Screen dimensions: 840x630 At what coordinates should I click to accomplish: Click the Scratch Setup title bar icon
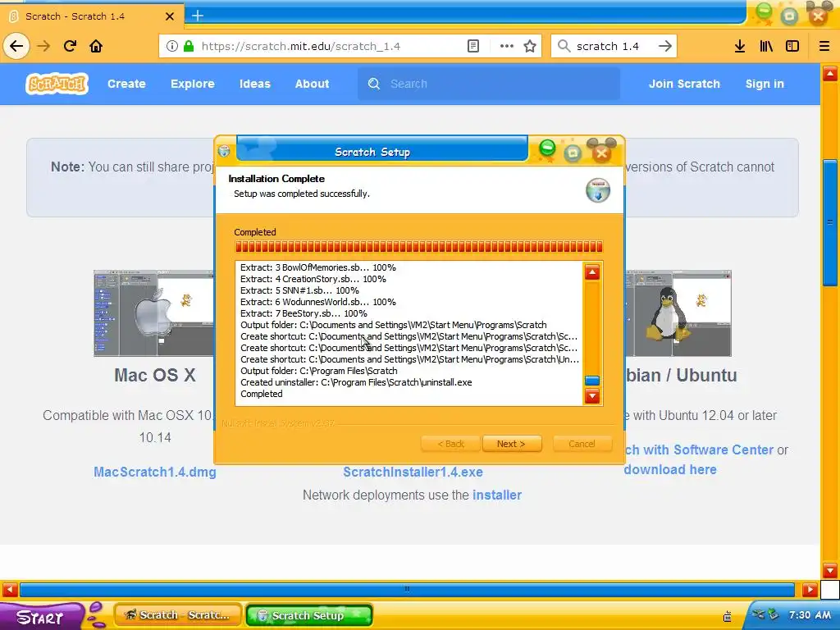225,151
